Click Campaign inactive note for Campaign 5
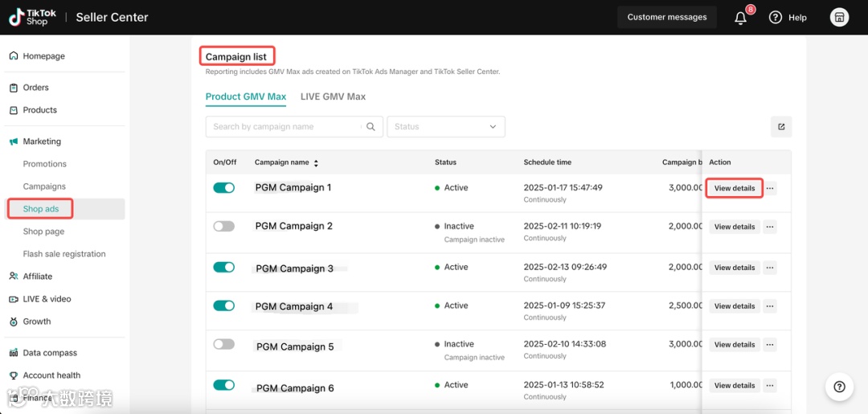 pyautogui.click(x=474, y=358)
